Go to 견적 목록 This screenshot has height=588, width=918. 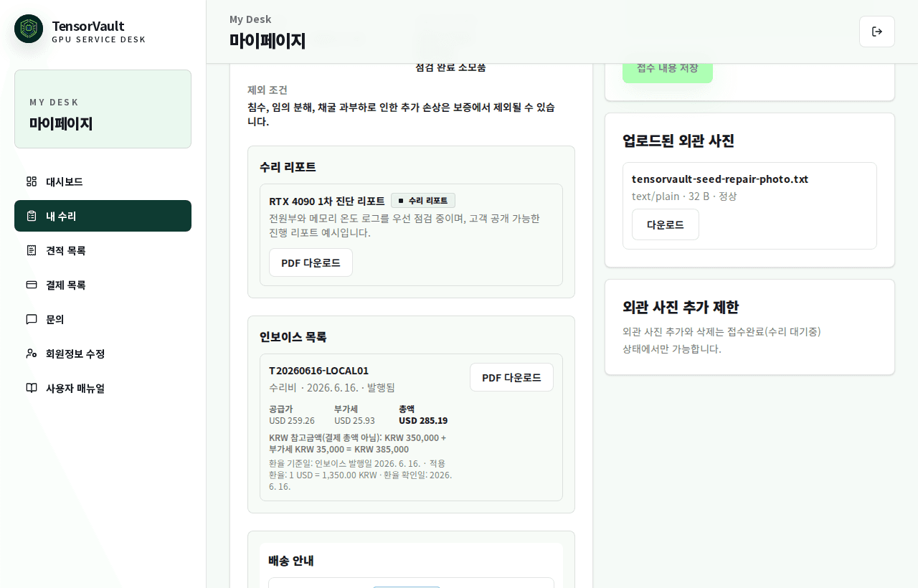[103, 250]
